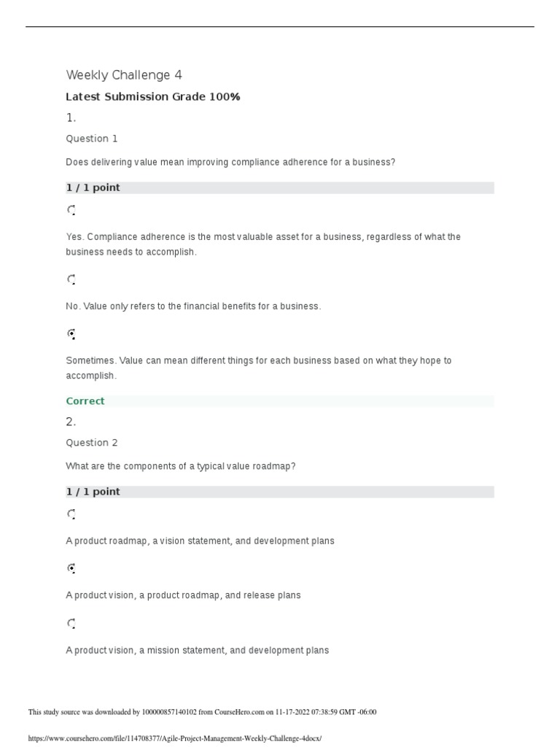Image resolution: width=560 pixels, height=747 pixels.
Task: Select the radio button for "Yes. Compliance adherence" answer
Action: click(x=71, y=211)
